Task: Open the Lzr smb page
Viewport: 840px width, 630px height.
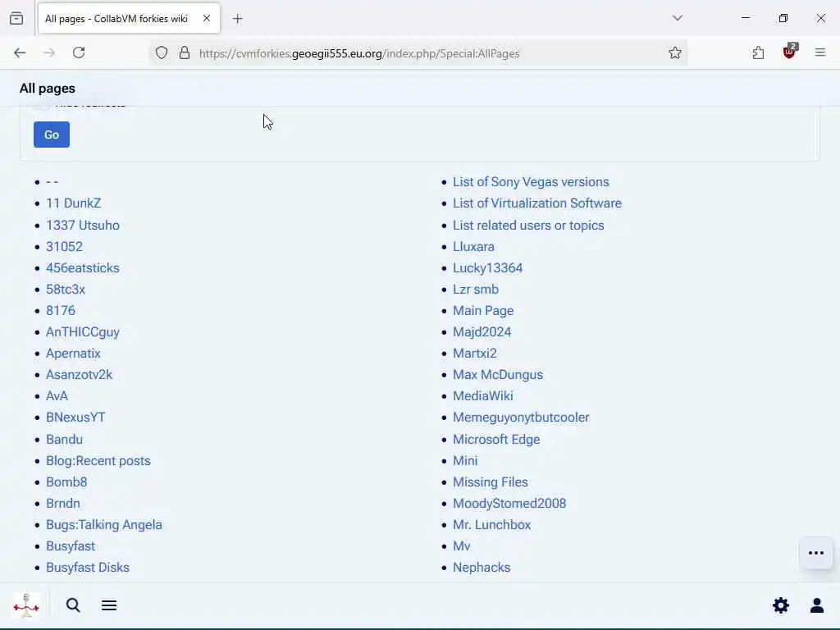Action: click(476, 290)
